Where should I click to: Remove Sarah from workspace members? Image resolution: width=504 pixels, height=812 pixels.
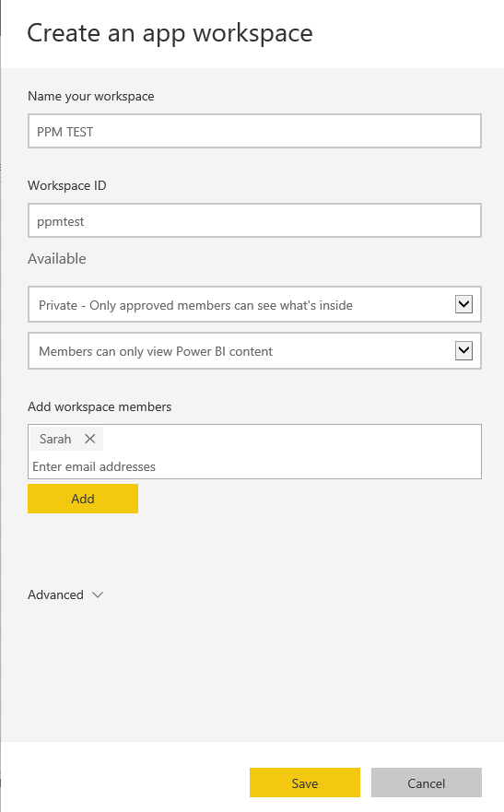click(x=90, y=439)
